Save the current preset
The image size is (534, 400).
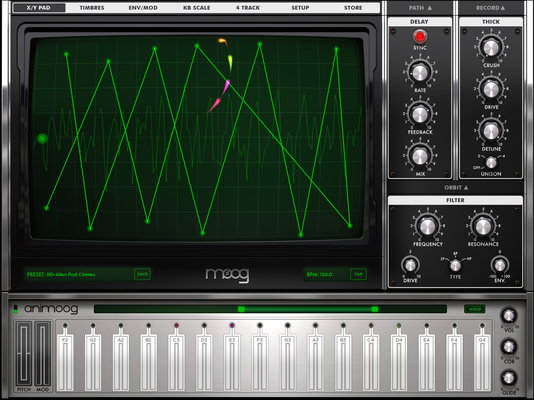pos(142,274)
